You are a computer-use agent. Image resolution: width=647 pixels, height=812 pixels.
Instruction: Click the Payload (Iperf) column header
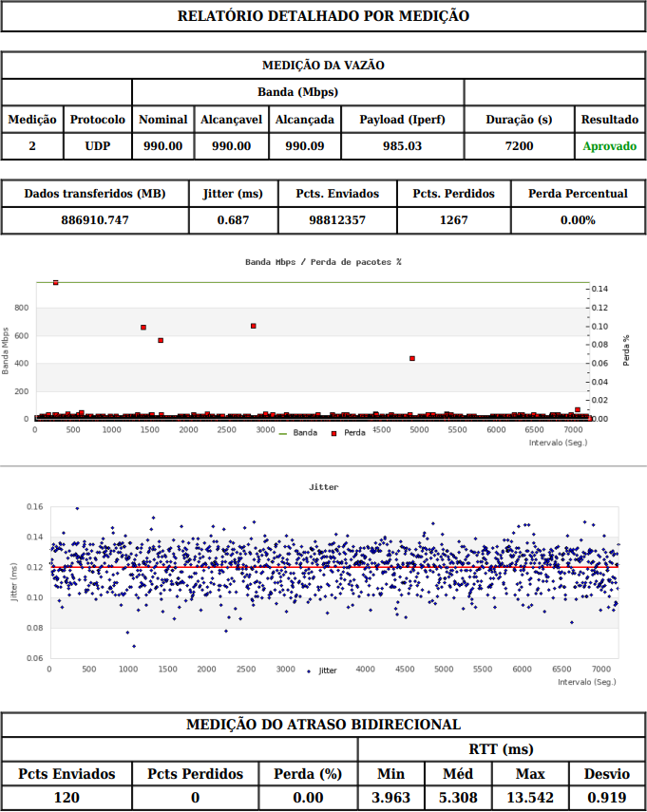point(402,120)
